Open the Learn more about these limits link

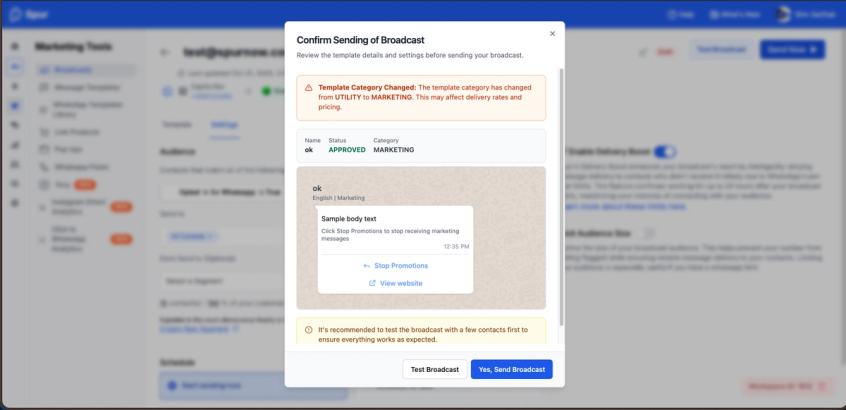(624, 207)
